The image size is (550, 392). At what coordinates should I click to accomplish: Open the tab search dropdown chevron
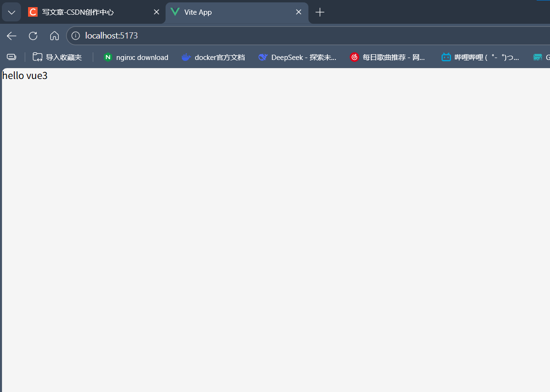[11, 12]
